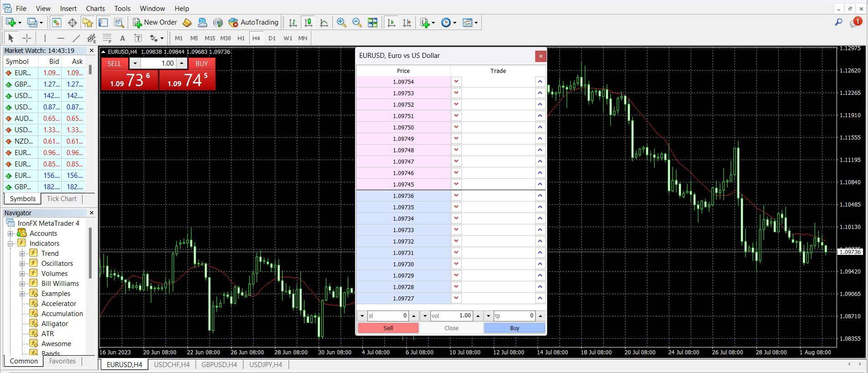The width and height of the screenshot is (868, 373).
Task: Switch timeframe to W1
Action: (x=288, y=38)
